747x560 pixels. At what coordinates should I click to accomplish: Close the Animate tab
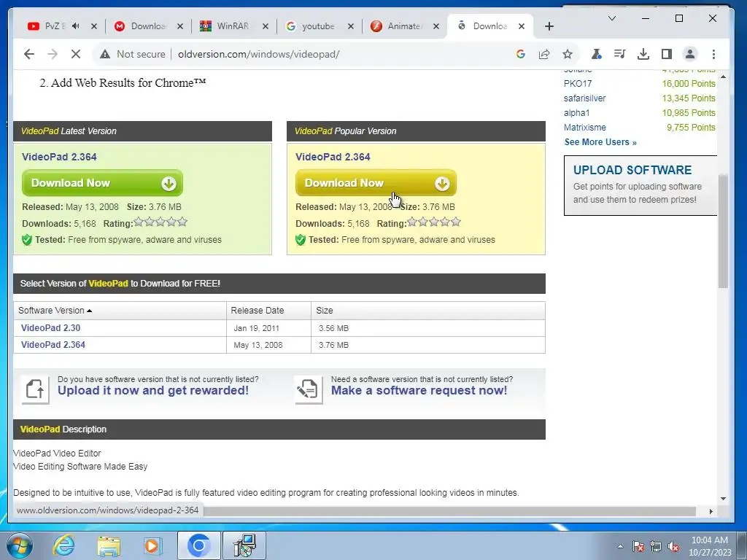coord(436,27)
